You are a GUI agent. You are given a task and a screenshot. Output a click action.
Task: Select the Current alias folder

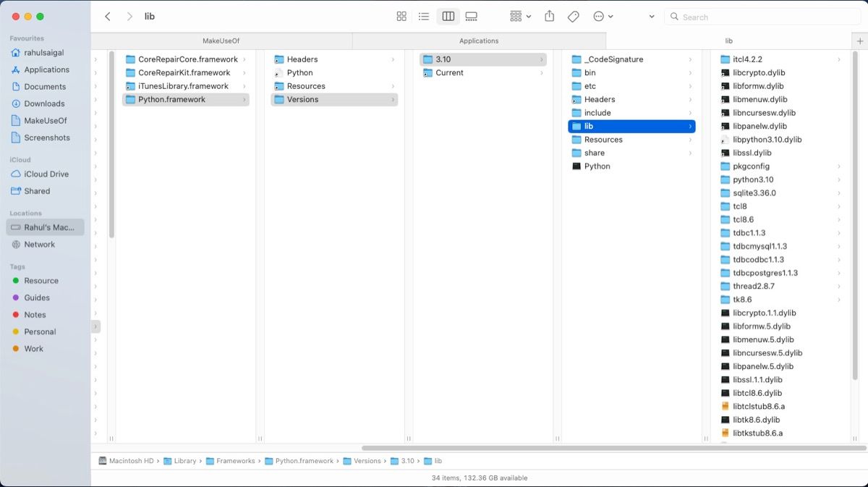pos(483,72)
